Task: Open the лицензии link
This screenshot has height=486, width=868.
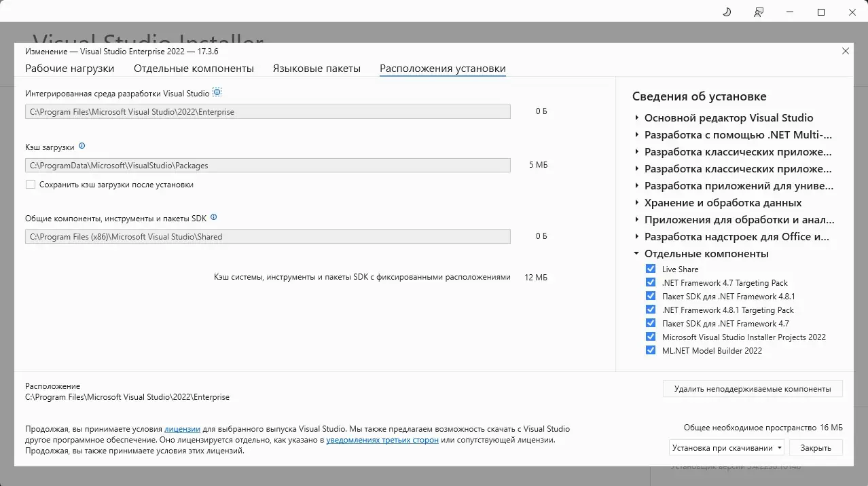Action: tap(182, 429)
